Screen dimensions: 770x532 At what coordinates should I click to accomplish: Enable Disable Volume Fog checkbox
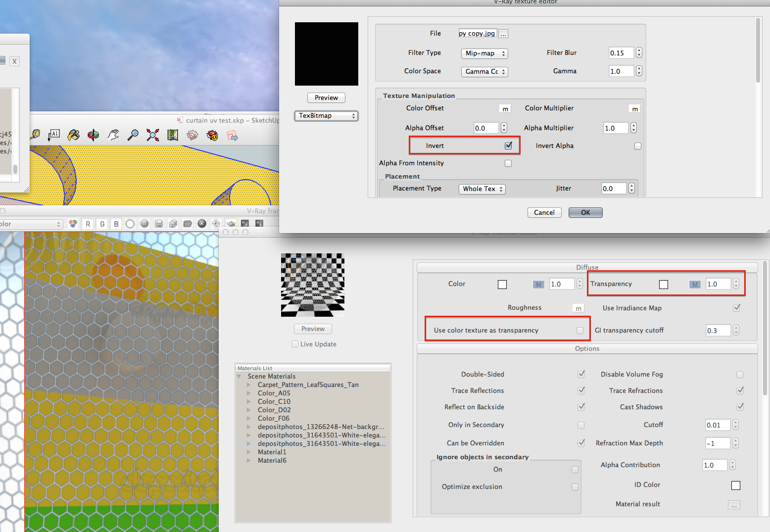(740, 375)
